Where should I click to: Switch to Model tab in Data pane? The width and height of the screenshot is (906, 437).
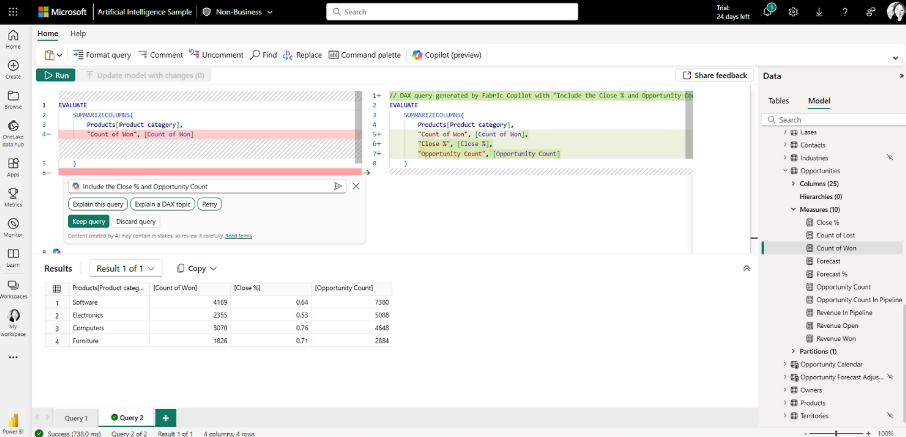click(x=819, y=101)
